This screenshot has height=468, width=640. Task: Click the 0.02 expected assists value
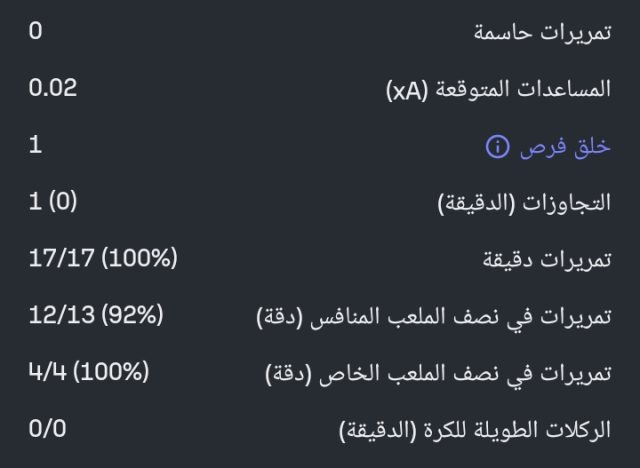coord(53,88)
